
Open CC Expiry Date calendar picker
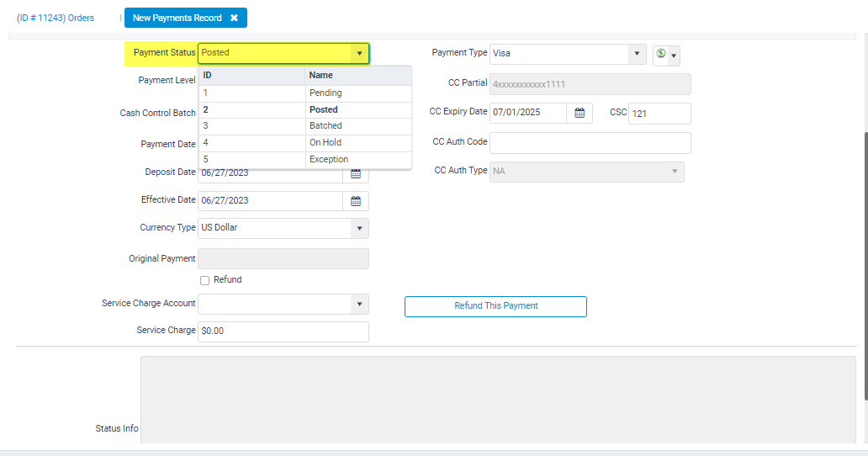click(x=580, y=113)
